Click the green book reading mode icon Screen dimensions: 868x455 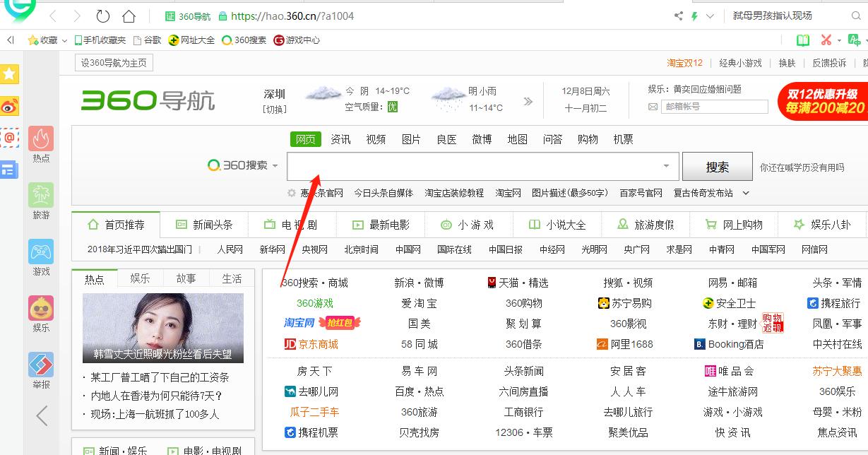point(802,40)
